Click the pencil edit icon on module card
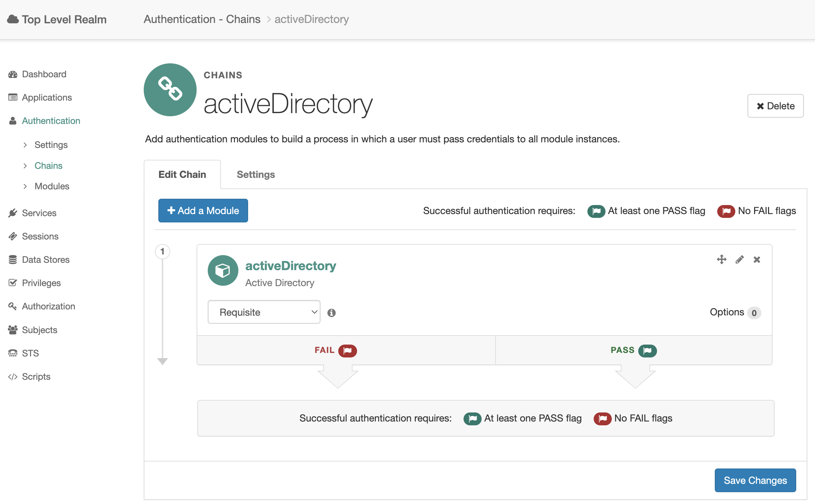 [739, 259]
